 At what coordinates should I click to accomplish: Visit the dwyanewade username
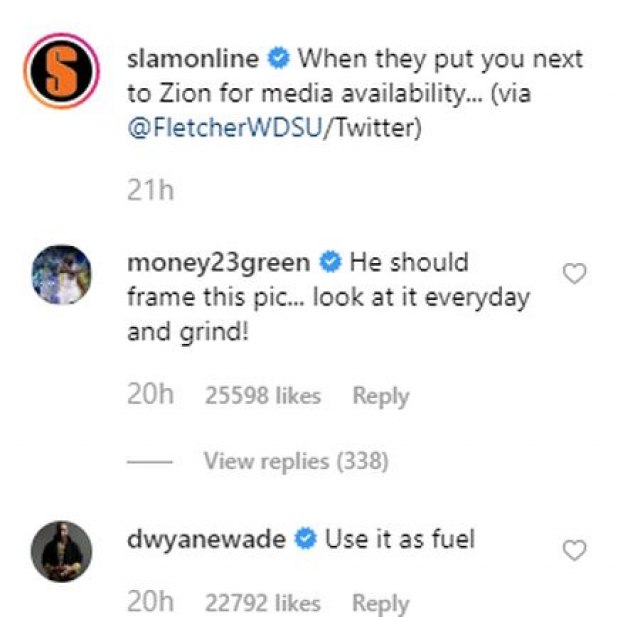point(208,539)
